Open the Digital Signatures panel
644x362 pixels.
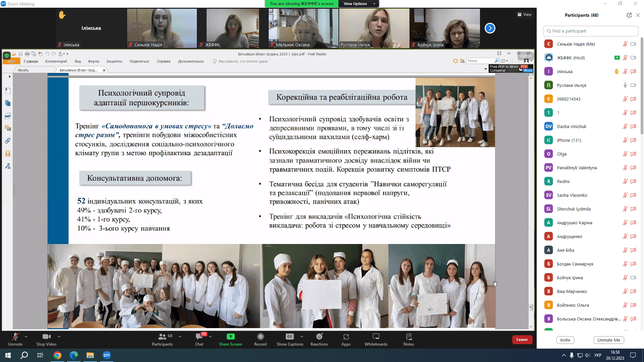point(8,166)
